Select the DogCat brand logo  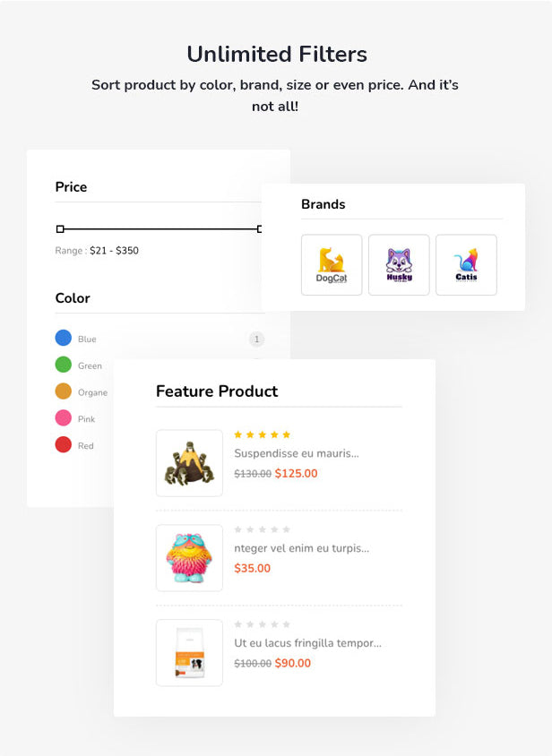coord(332,265)
